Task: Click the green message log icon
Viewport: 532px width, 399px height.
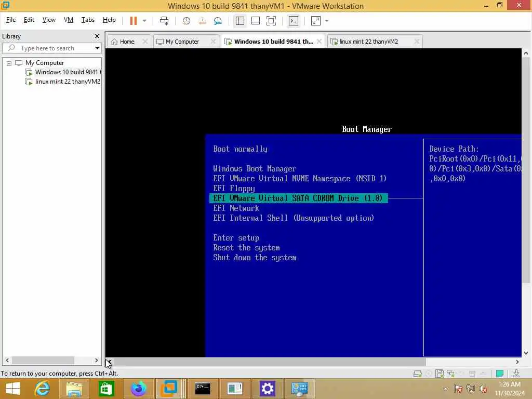Action: click(x=500, y=374)
